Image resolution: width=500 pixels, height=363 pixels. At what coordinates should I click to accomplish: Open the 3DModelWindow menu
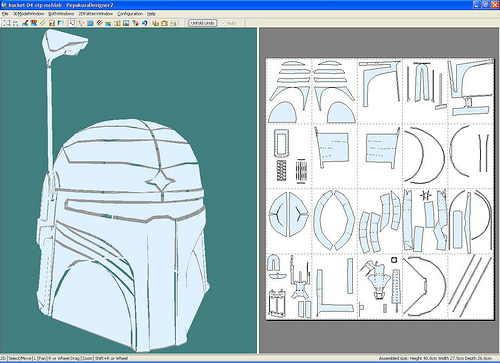pyautogui.click(x=29, y=14)
